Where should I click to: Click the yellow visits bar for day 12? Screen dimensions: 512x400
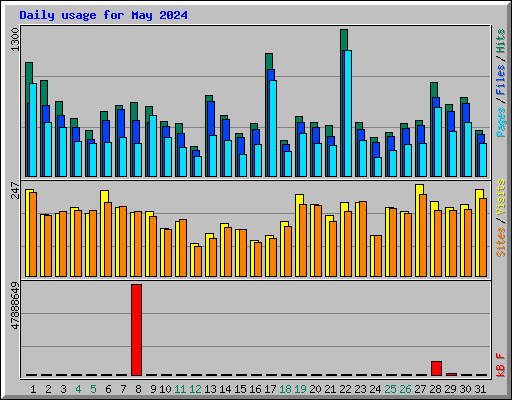coord(193,260)
